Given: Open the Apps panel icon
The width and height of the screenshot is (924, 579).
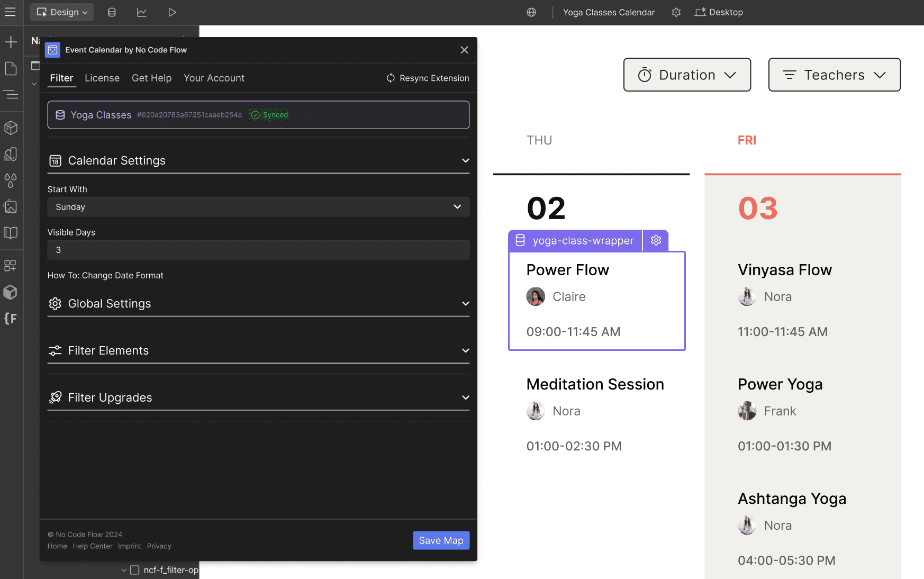Looking at the screenshot, I should (11, 265).
